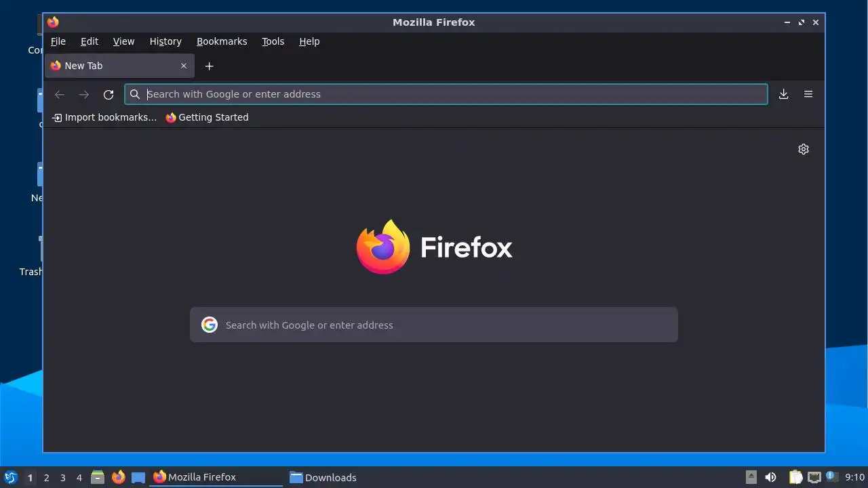Image resolution: width=868 pixels, height=488 pixels.
Task: Minimize the Mozilla Firefox window
Action: tap(787, 22)
